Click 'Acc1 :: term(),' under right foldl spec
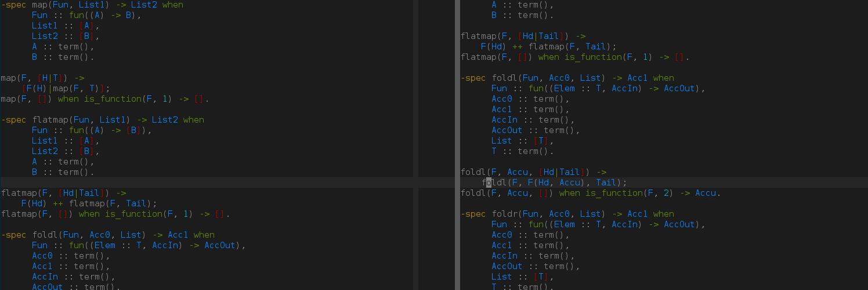The image size is (868, 290). point(531,109)
